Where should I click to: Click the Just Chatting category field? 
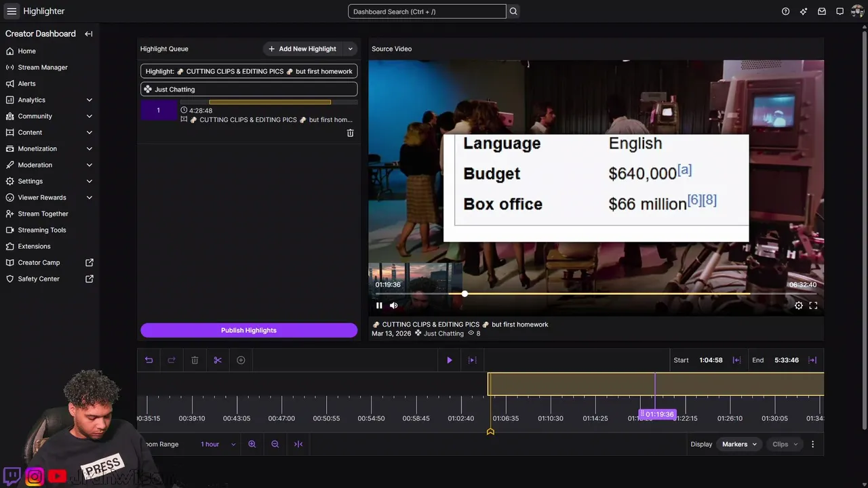pos(249,89)
